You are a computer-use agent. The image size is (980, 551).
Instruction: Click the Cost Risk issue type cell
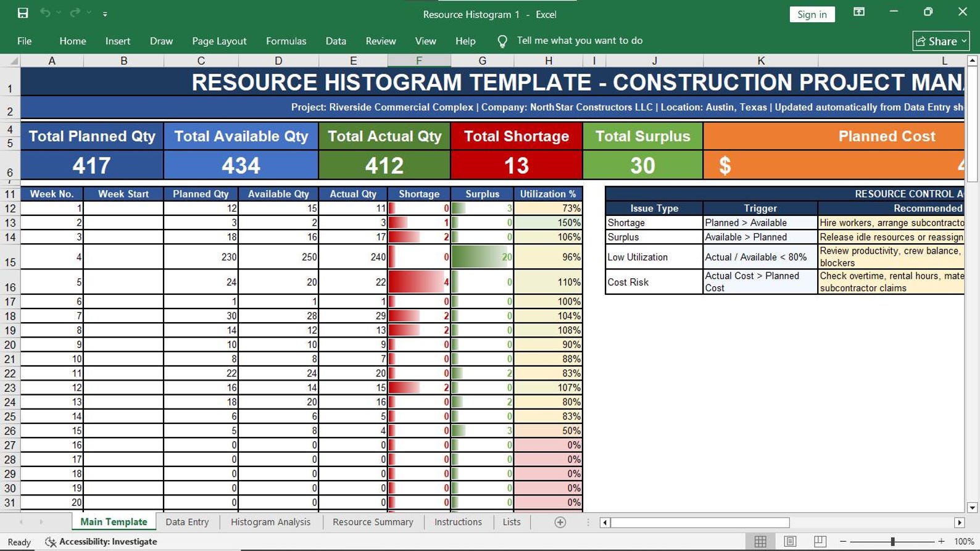click(x=654, y=282)
